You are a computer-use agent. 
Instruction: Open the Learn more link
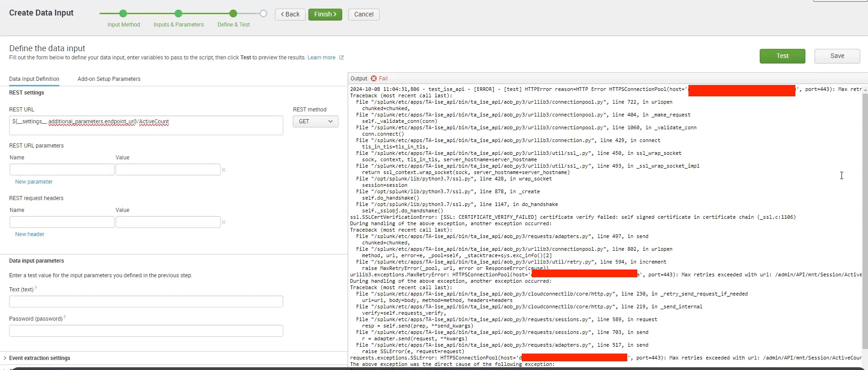pyautogui.click(x=321, y=58)
